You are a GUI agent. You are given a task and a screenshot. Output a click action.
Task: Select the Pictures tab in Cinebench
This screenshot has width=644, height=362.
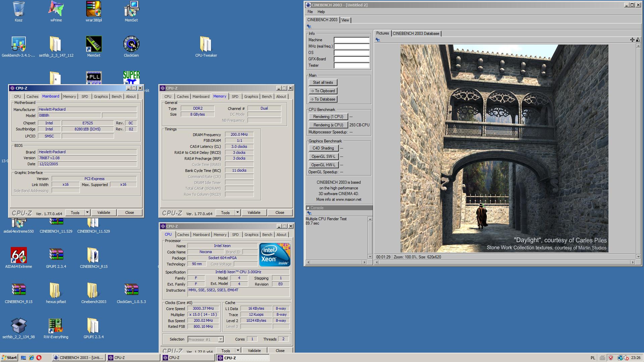tap(382, 33)
